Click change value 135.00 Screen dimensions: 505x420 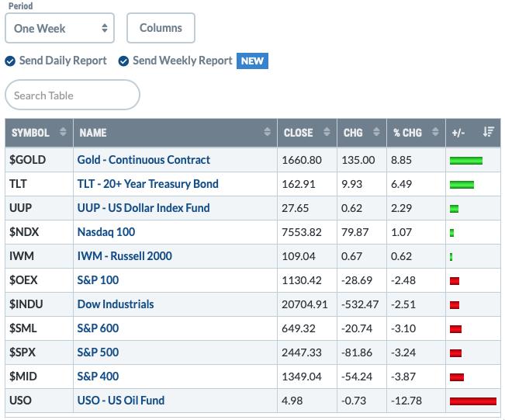click(x=358, y=160)
